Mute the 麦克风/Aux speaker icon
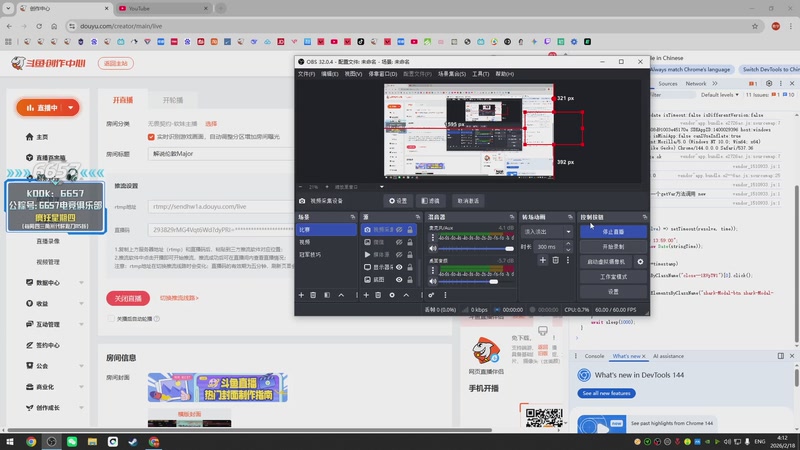Screen dimensions: 800x450 tap(433, 248)
